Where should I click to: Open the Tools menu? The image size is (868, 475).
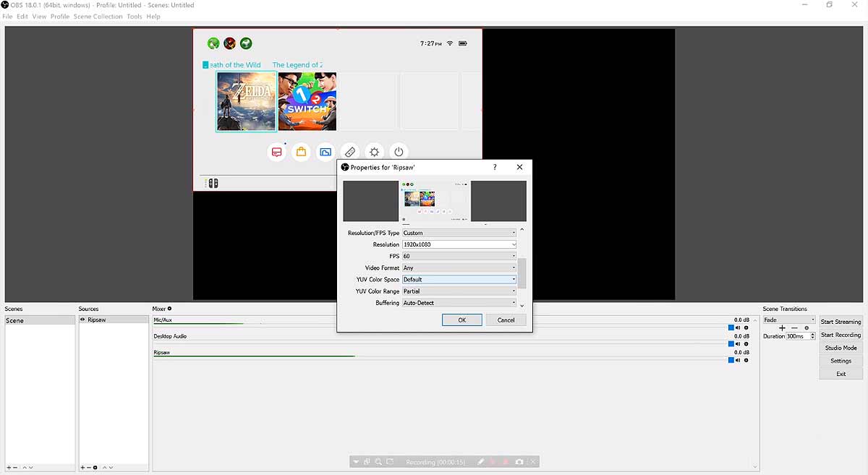135,17
